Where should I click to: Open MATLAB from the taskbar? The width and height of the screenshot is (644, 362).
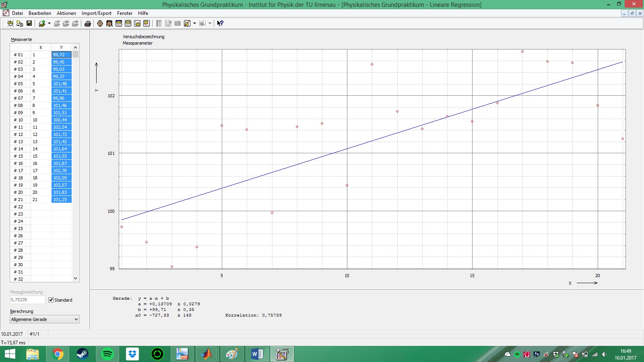pyautogui.click(x=207, y=354)
